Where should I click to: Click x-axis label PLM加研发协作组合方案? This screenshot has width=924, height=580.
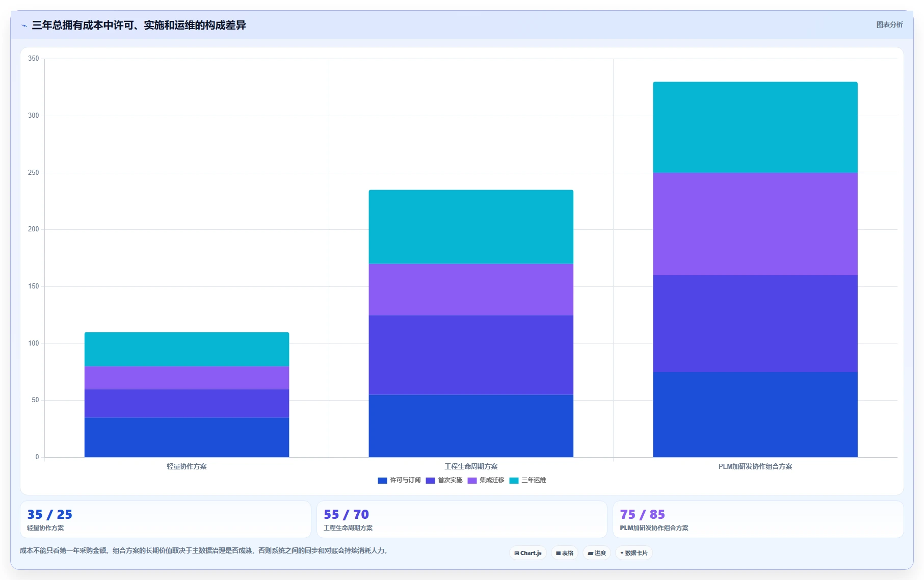755,466
